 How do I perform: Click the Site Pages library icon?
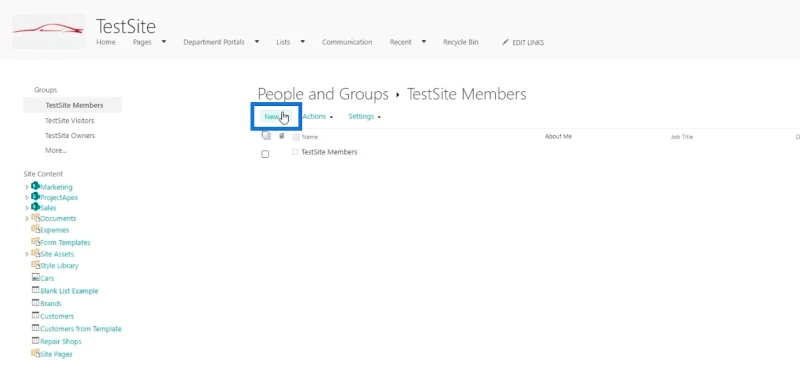point(36,353)
